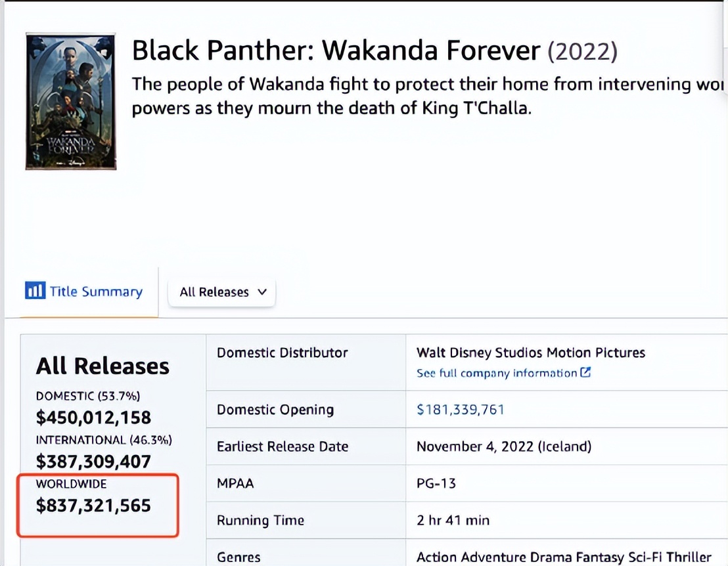This screenshot has height=566, width=728.
Task: Select the domestic gross $450,012,158 figure
Action: 93,418
